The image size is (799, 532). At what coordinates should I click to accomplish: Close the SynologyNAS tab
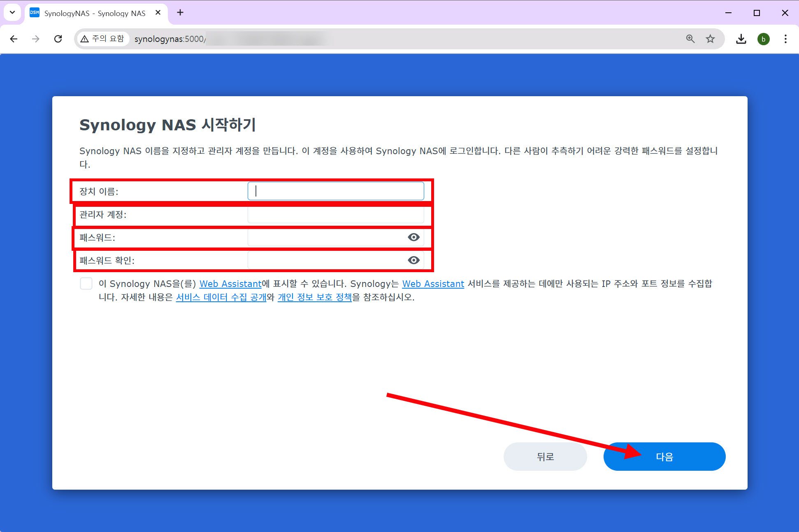(158, 13)
